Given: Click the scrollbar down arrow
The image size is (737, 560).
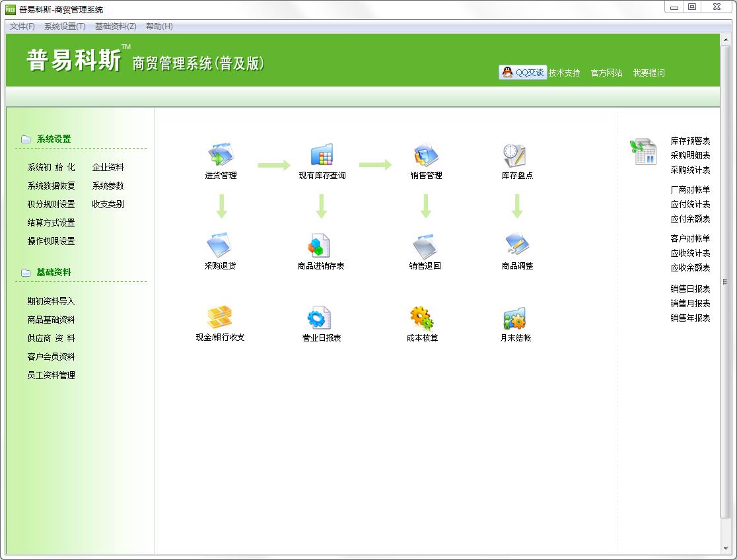Looking at the screenshot, I should (x=726, y=549).
